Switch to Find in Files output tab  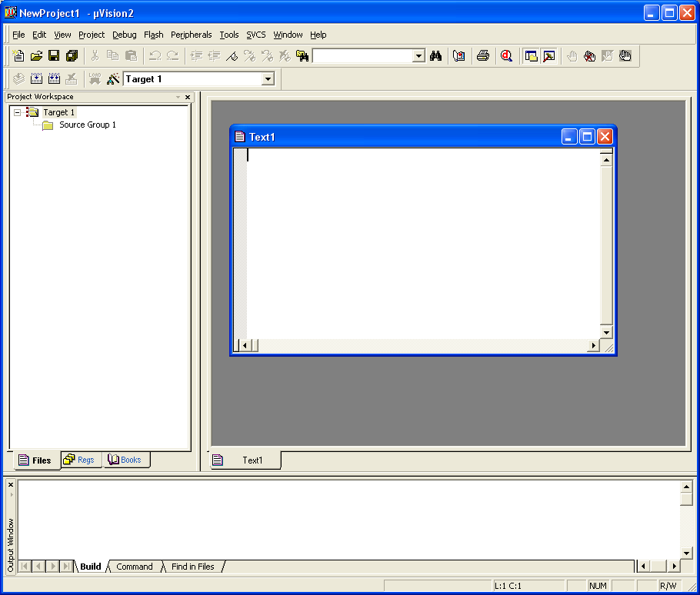click(x=193, y=567)
